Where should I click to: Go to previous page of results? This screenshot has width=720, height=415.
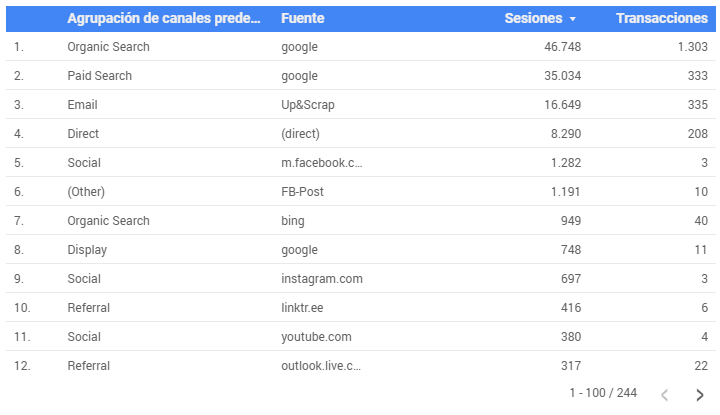point(664,395)
